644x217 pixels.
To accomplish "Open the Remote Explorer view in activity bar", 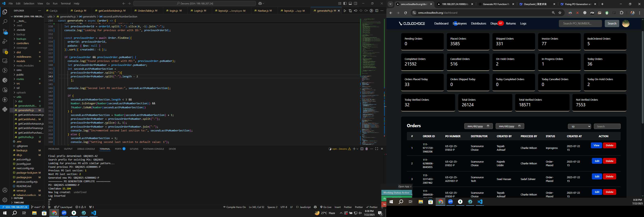I will coord(5,61).
